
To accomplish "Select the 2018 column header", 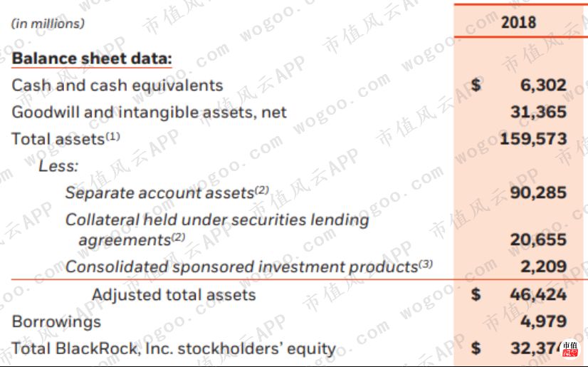I will [x=518, y=22].
